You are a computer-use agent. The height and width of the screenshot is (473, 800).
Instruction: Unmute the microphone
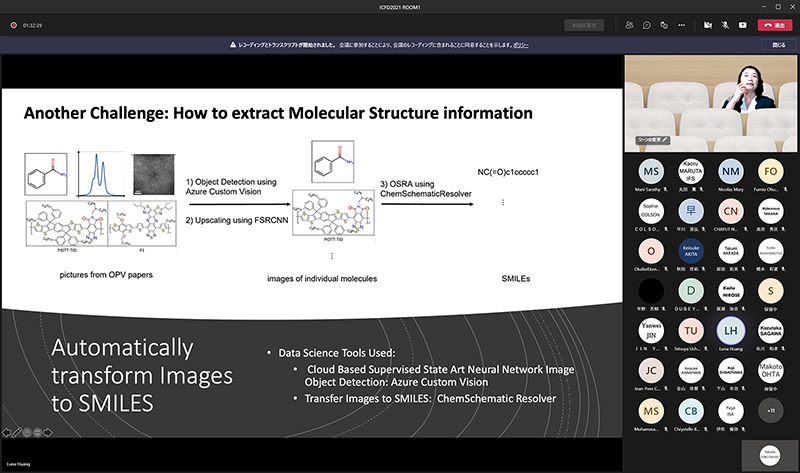(x=725, y=25)
